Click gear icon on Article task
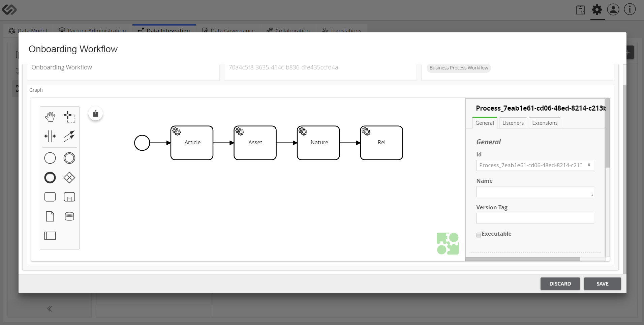This screenshot has width=644, height=325. tap(177, 131)
